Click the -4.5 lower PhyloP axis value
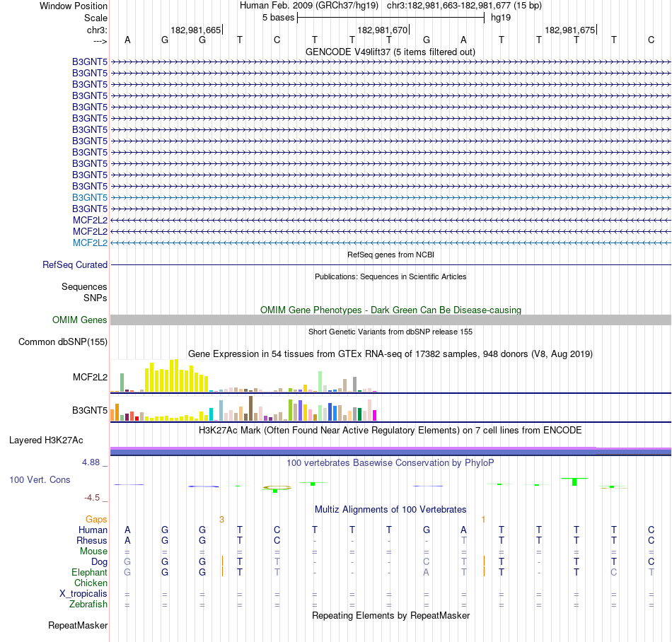Screen dimensions: 672x642 coord(92,497)
